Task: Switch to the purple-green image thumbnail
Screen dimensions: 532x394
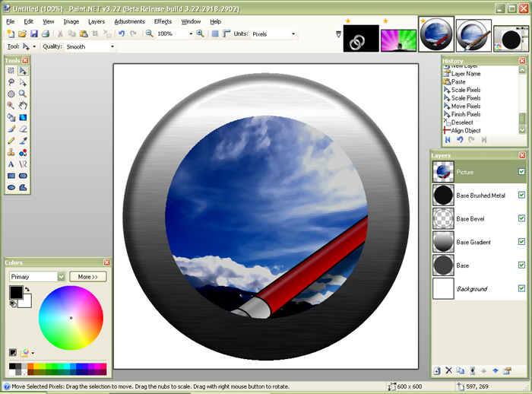Action: click(398, 40)
